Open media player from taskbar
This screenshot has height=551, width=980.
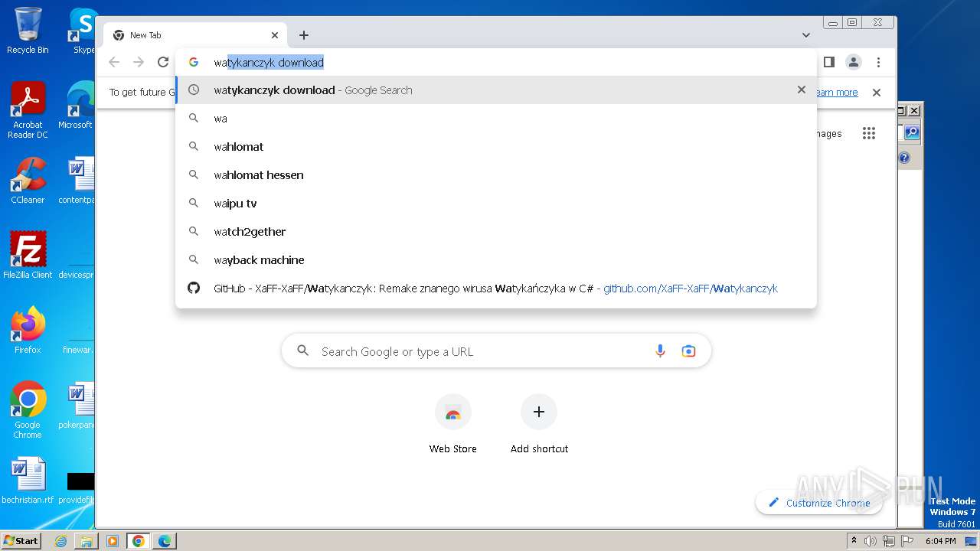(x=113, y=541)
